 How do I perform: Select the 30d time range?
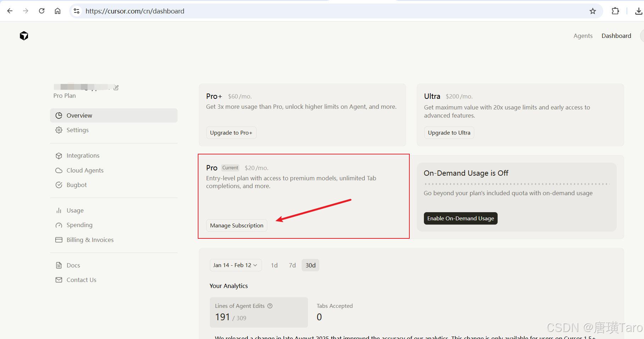310,265
